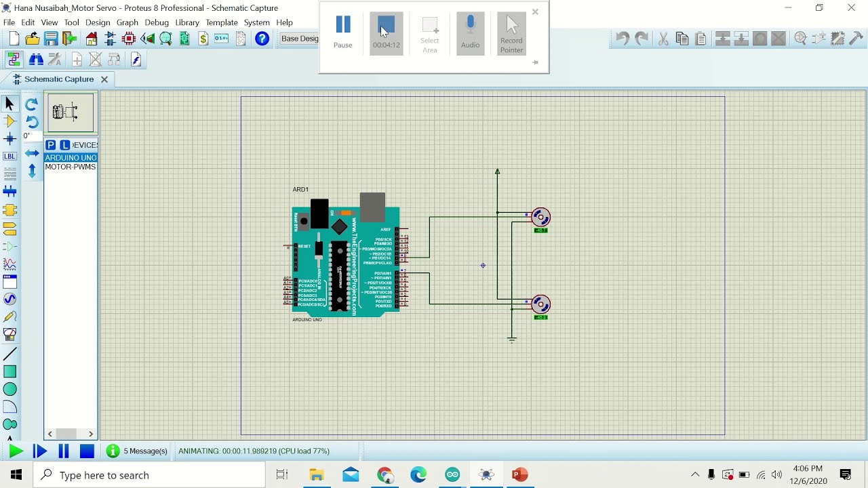The width and height of the screenshot is (868, 488).
Task: Choose the Selection Mode arrow tool
Action: pos(9,104)
